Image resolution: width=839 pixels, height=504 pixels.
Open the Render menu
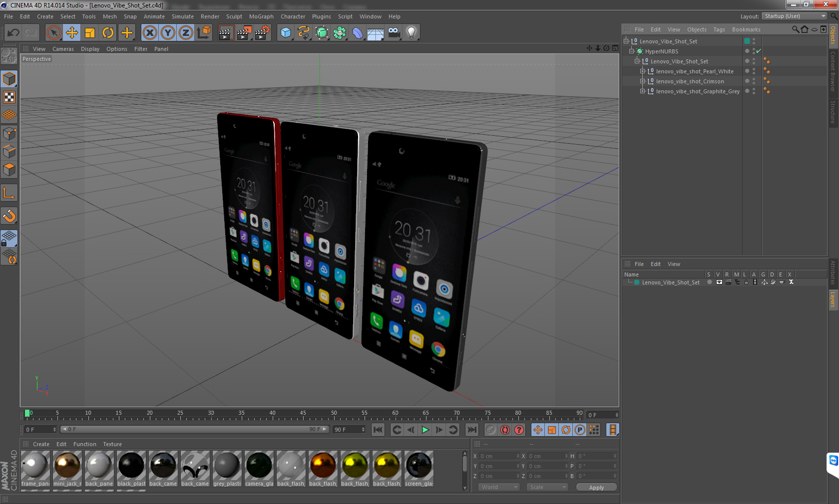(210, 16)
